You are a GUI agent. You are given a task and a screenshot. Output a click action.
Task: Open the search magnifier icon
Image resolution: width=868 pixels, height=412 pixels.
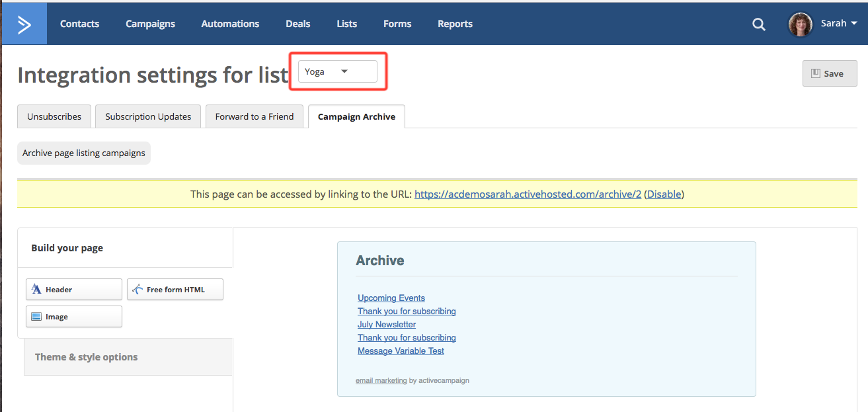click(759, 24)
